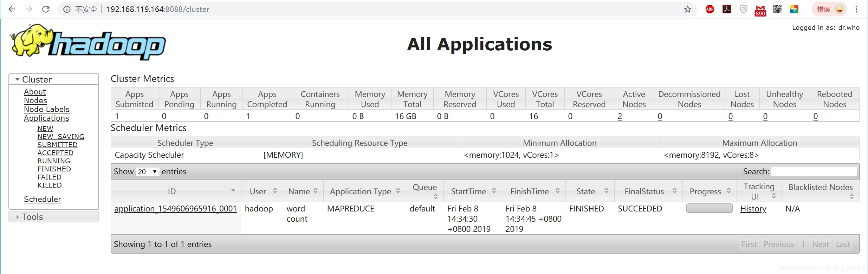Toggle sort on StartTime column header
Screen dimensions: 868x274
coord(473,191)
